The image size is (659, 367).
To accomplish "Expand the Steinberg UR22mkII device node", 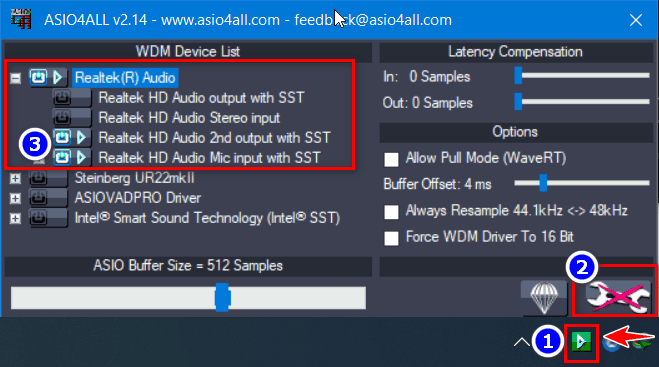I will click(16, 178).
